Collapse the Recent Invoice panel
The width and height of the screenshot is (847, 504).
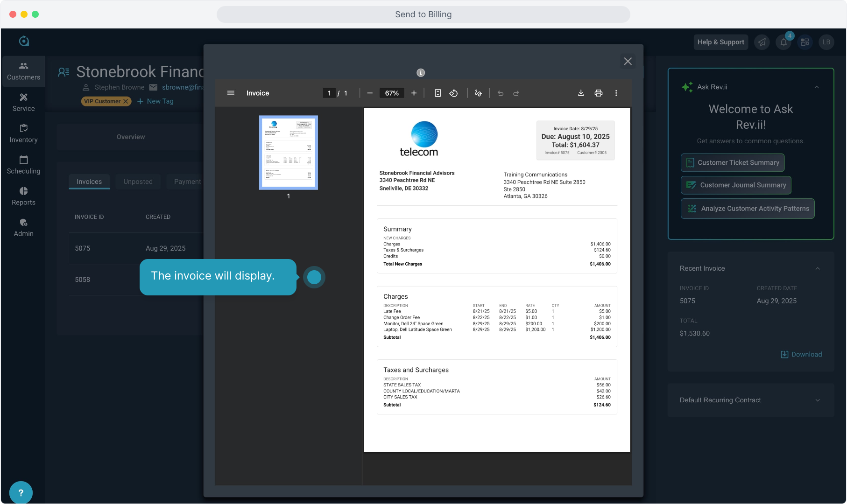pyautogui.click(x=818, y=268)
